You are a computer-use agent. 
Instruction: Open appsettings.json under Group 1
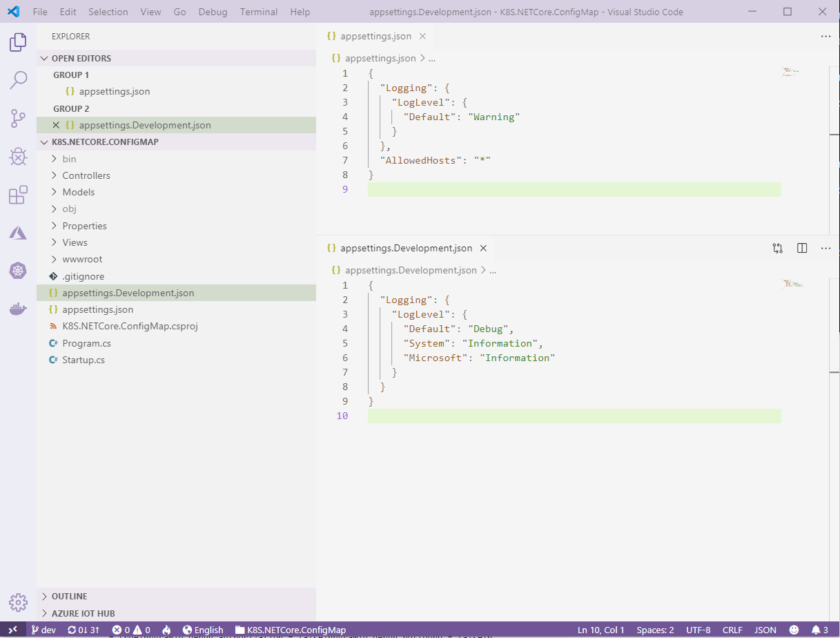(176, 91)
